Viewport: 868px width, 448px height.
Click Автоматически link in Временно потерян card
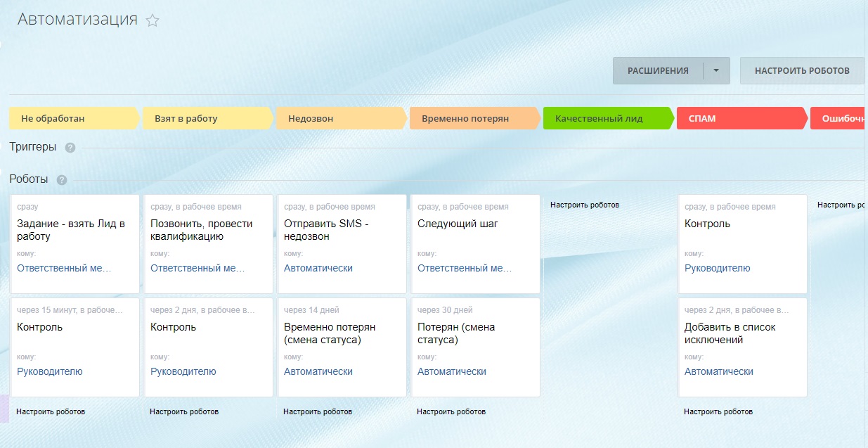pos(318,371)
